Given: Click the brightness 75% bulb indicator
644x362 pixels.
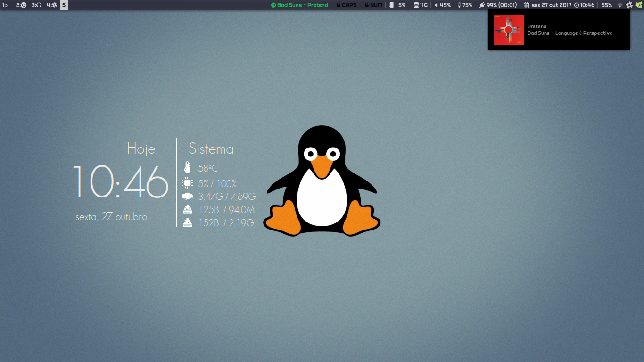Looking at the screenshot, I should pos(465,5).
